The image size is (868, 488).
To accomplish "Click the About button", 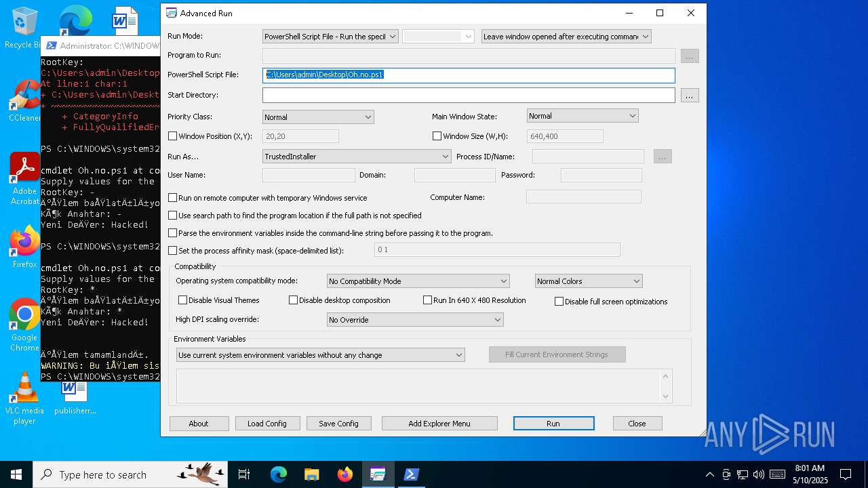I will (199, 424).
